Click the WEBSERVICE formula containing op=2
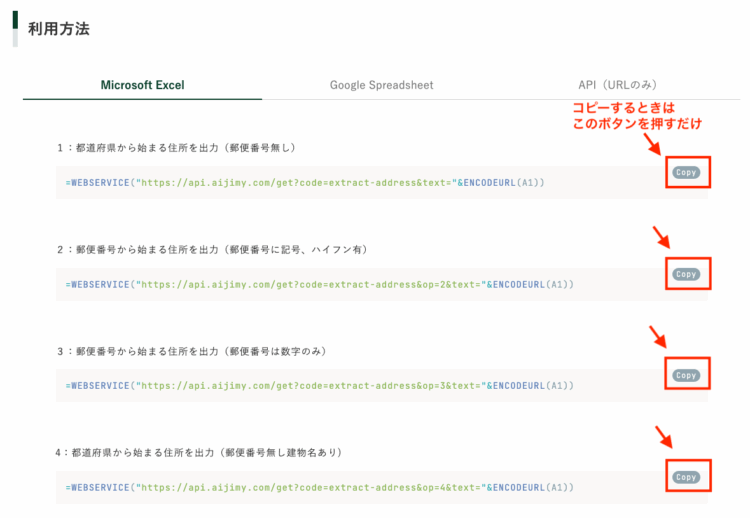 click(x=320, y=285)
